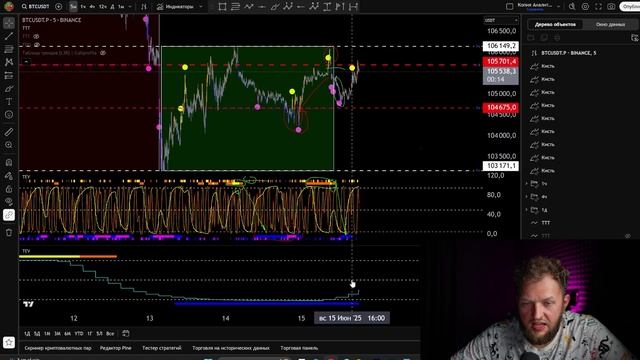
Task: Expand the first folder group below Кисть items
Action: pos(527,184)
